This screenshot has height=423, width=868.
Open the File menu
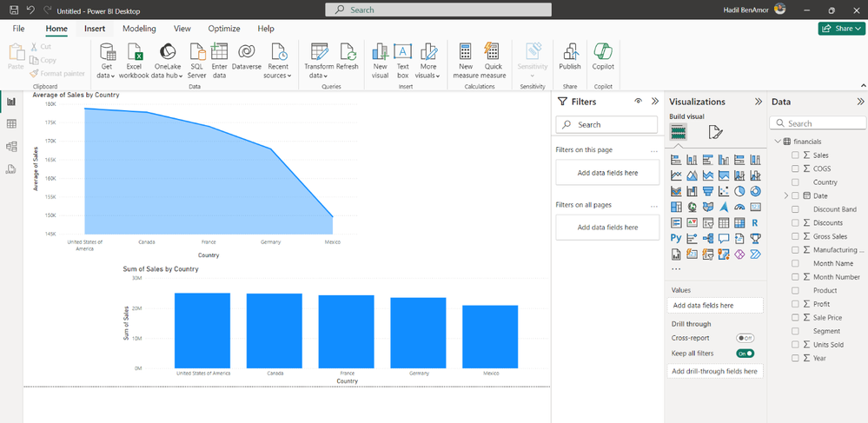tap(18, 29)
